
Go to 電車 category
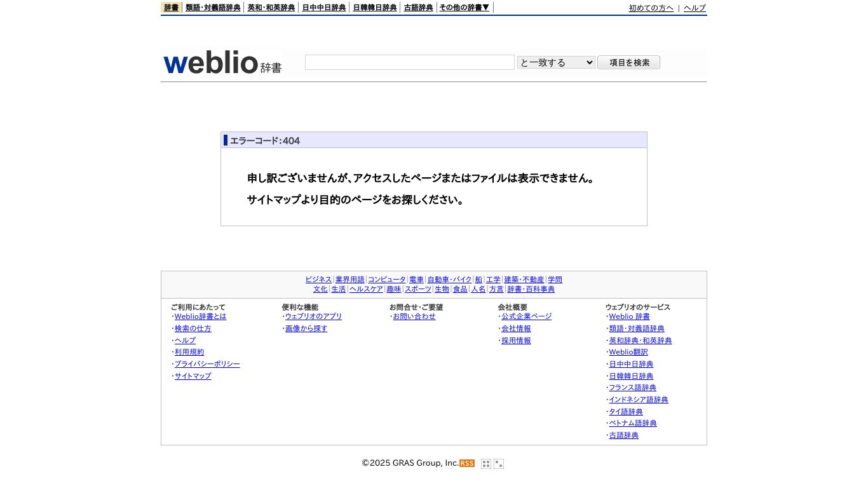coord(416,280)
